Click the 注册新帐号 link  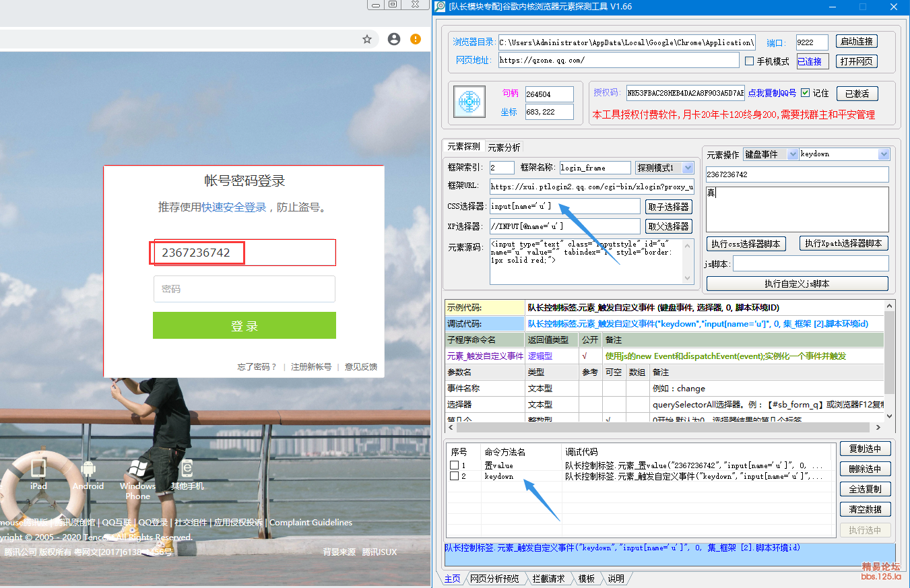(x=311, y=367)
